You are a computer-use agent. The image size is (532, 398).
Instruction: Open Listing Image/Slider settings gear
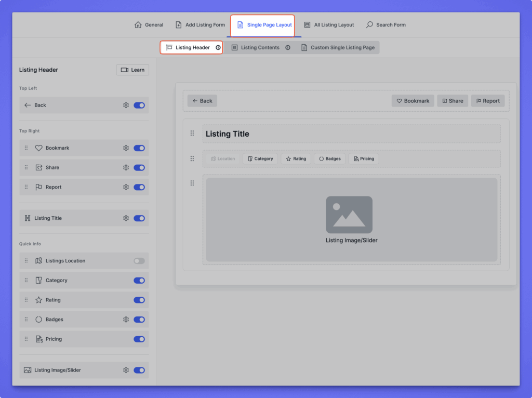tap(126, 370)
